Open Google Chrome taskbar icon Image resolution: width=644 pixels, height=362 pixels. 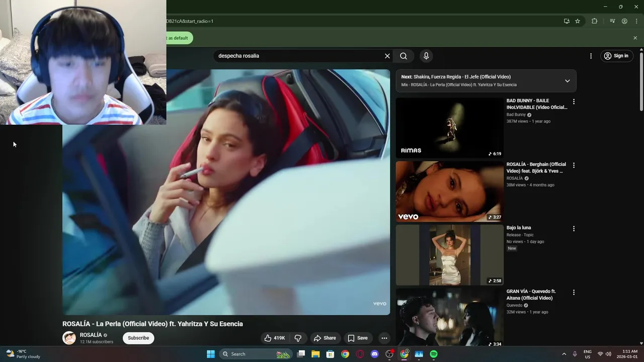345,354
